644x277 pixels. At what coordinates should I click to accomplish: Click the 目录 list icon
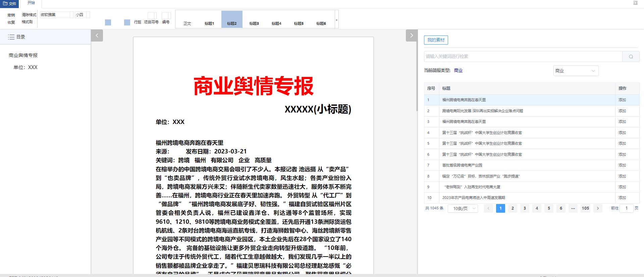tap(11, 37)
